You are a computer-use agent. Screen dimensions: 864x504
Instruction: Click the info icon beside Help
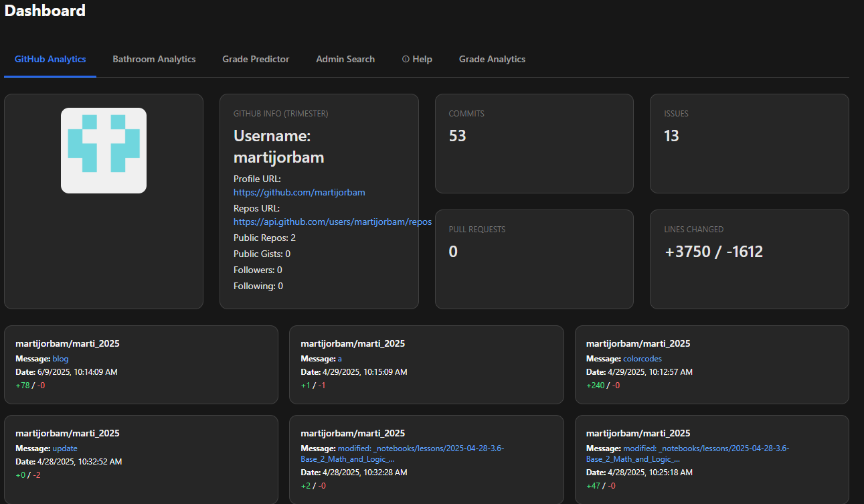(x=406, y=60)
